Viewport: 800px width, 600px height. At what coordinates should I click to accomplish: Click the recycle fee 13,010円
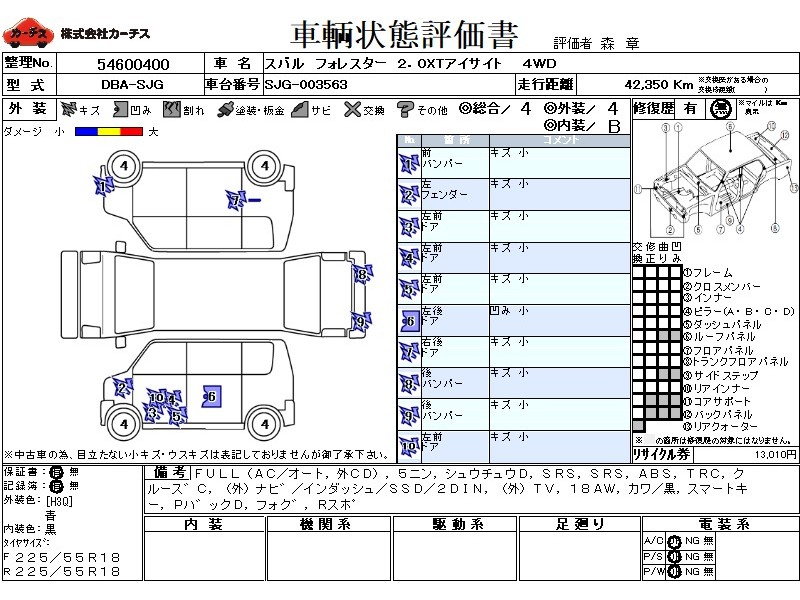(776, 454)
